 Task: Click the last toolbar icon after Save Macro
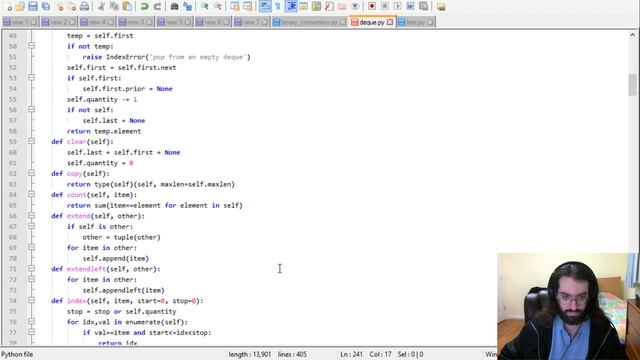pos(441,6)
